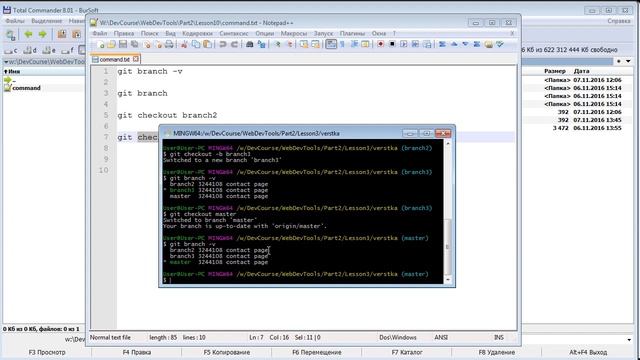Screen dimensions: 640x360
Task: Click F4 Правка button
Action: 137,352
